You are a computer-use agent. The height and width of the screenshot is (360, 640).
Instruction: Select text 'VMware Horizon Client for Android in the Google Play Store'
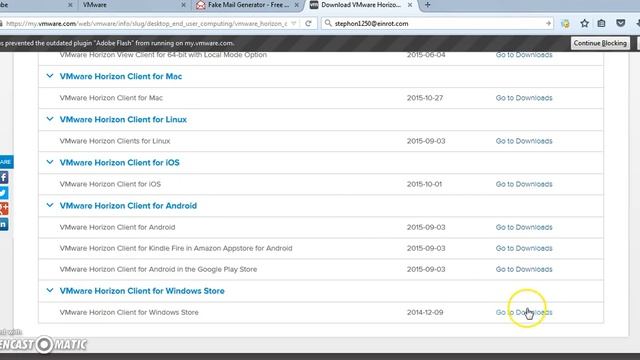158,269
